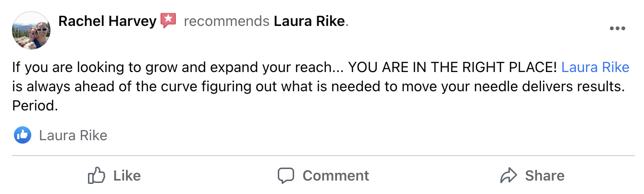This screenshot has height=194, width=644.
Task: Click the blue Laura Rike mention link
Action: (x=595, y=67)
